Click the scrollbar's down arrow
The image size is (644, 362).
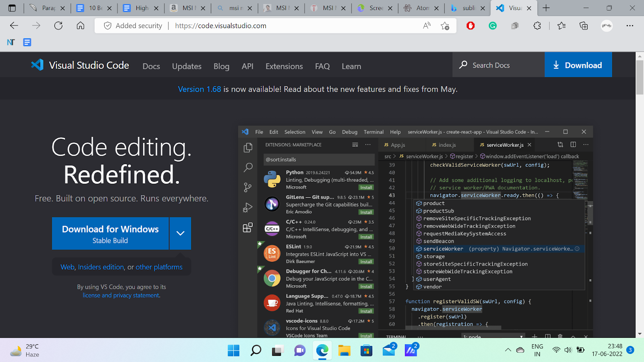tap(640, 334)
